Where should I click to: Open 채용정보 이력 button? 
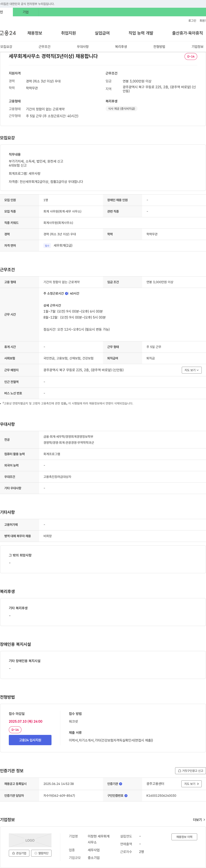coord(184,837)
